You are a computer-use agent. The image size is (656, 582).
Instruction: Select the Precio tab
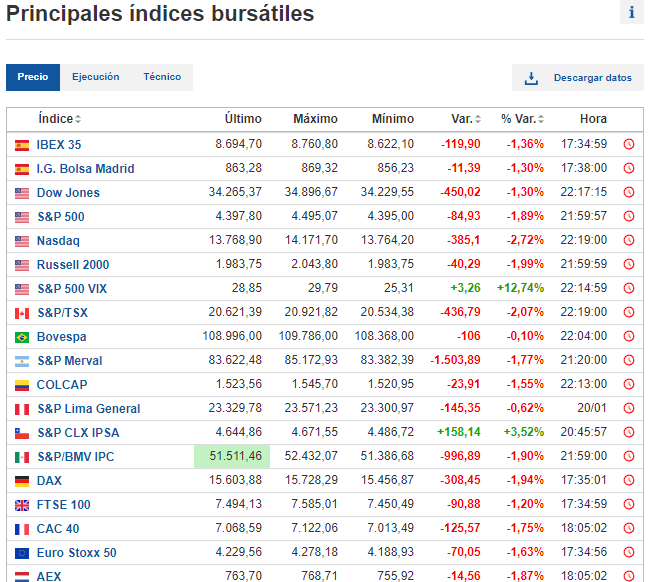click(33, 77)
